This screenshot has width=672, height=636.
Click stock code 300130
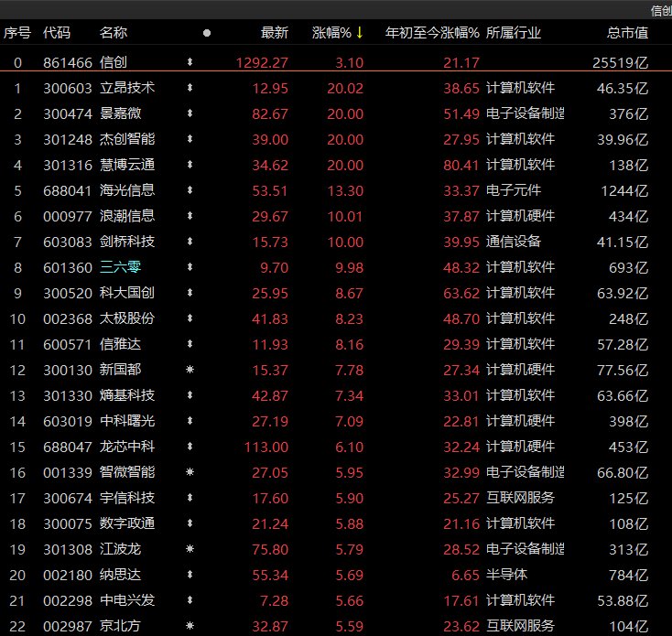[68, 370]
